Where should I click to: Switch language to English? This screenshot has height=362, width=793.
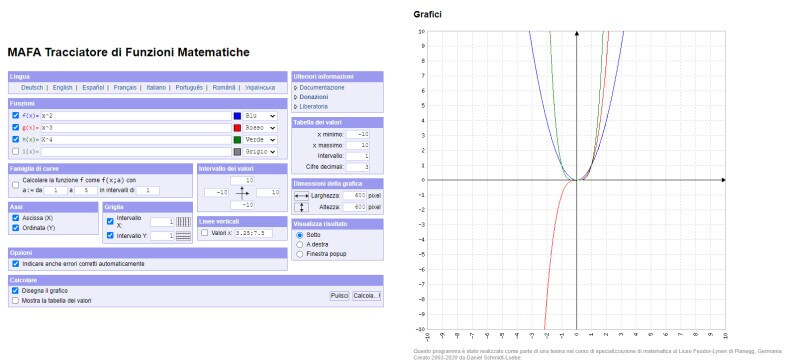(x=62, y=87)
